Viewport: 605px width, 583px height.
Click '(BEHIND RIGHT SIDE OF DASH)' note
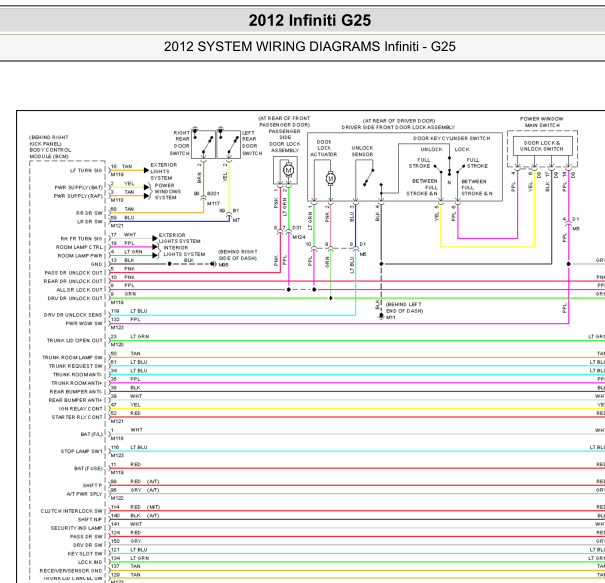238,255
